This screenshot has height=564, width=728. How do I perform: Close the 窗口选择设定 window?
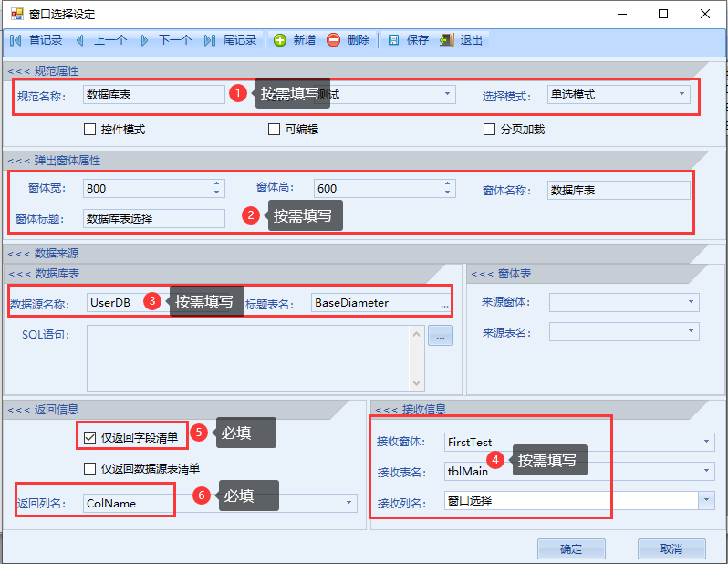click(705, 14)
